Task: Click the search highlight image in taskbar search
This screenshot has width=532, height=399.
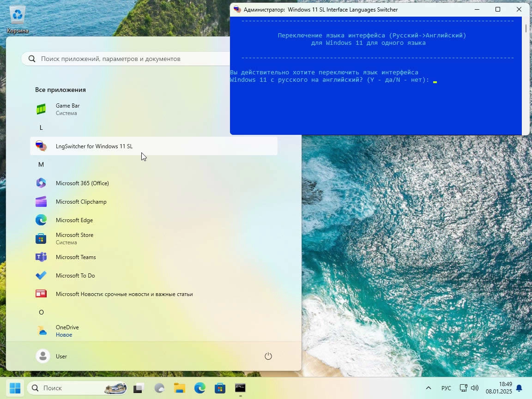Action: (x=116, y=388)
